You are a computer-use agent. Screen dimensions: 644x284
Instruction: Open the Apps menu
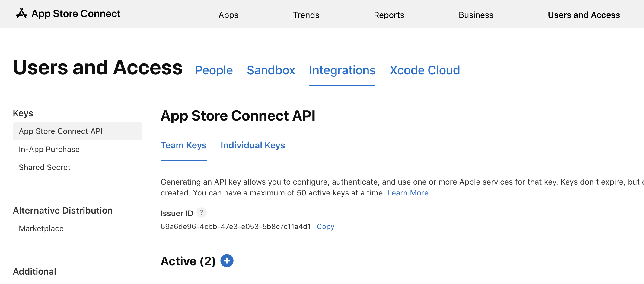click(228, 15)
